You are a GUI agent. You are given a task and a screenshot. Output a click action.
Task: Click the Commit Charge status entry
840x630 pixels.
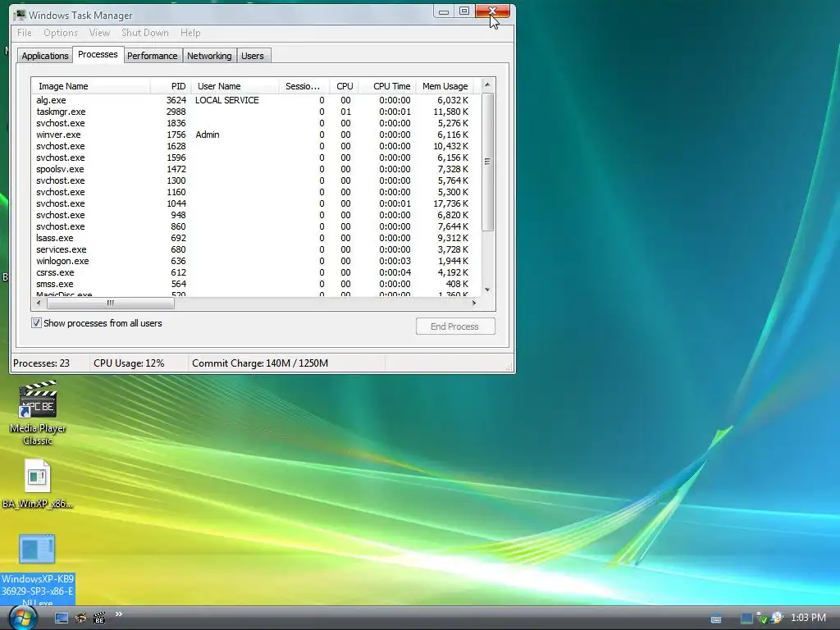point(260,363)
